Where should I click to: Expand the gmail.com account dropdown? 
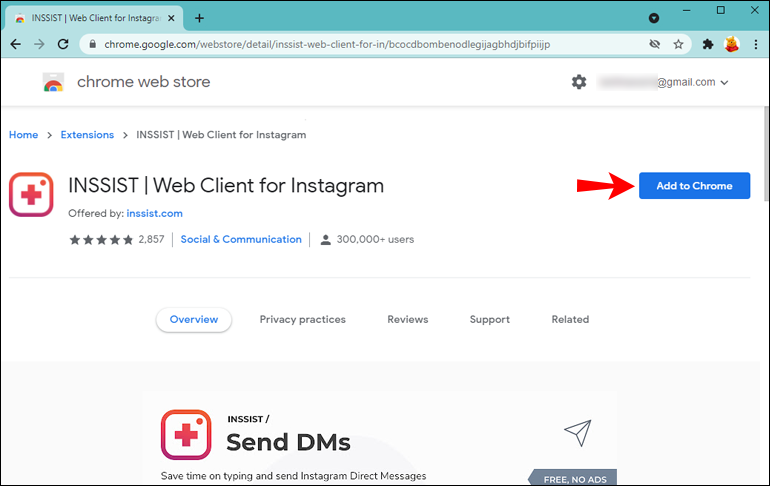point(724,82)
